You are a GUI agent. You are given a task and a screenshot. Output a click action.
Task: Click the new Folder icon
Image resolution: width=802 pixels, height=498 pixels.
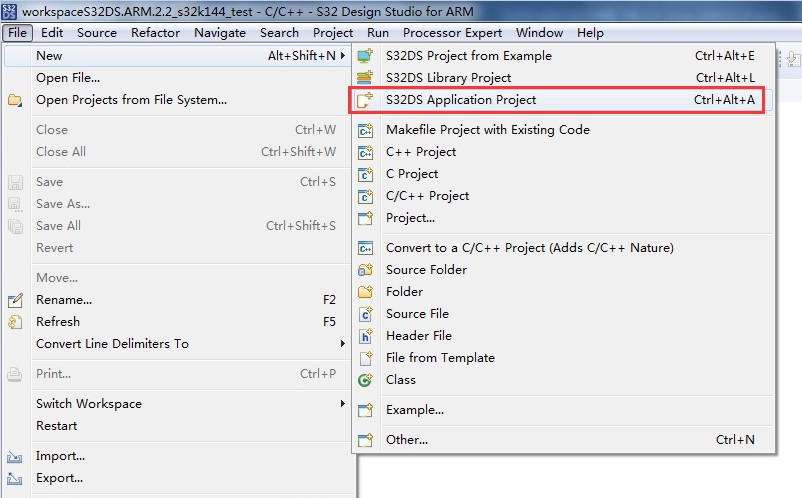[x=365, y=292]
